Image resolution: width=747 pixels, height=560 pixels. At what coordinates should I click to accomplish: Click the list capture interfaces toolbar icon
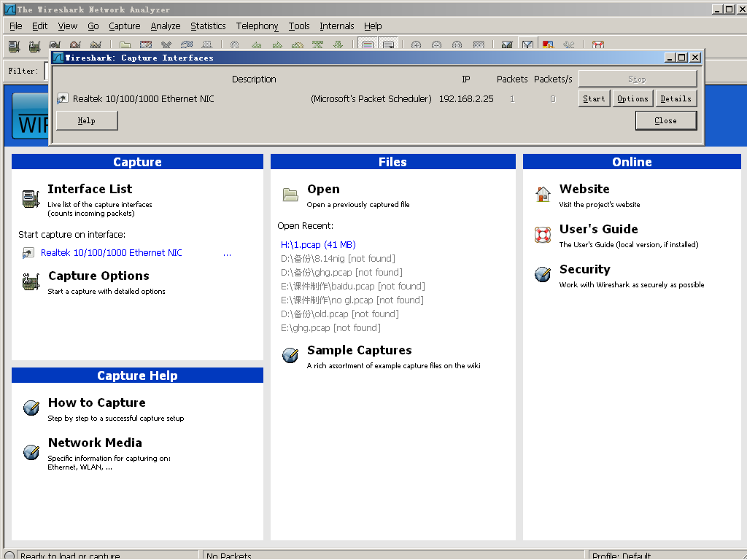tap(14, 46)
